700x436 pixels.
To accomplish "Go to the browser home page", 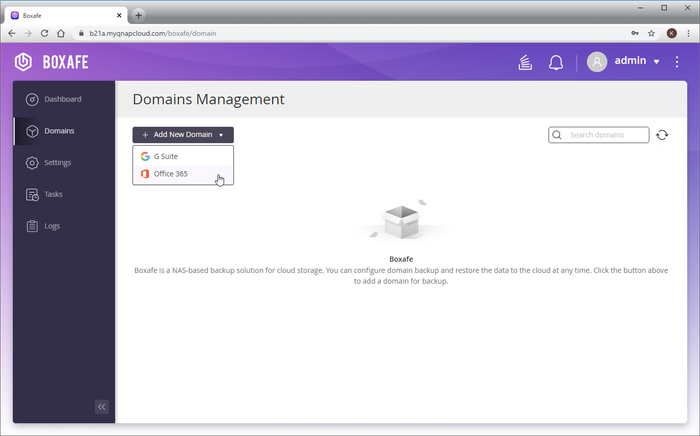I will tap(61, 33).
